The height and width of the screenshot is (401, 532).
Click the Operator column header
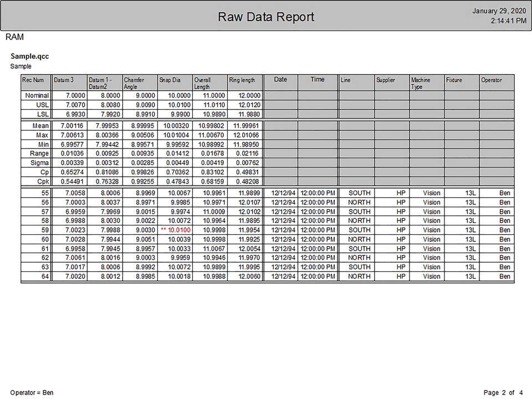(493, 80)
